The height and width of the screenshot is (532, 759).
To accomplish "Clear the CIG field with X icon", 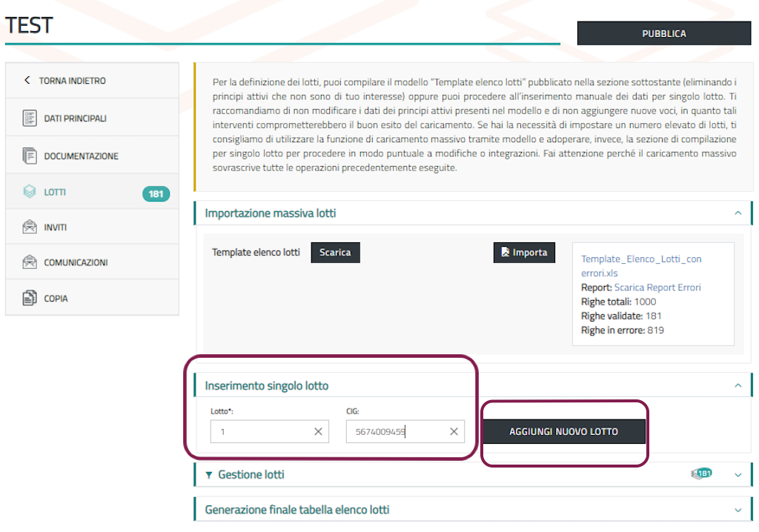I will point(454,432).
